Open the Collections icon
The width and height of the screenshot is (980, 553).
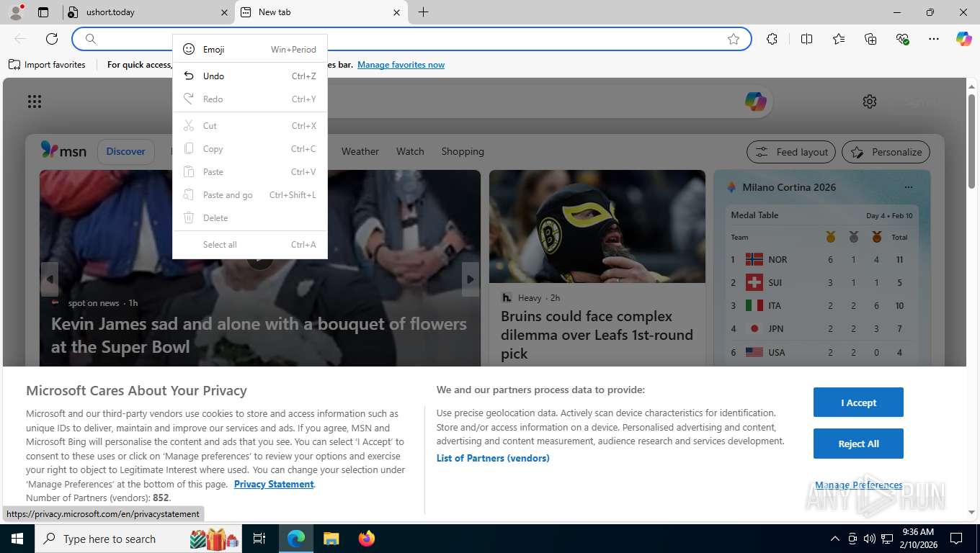(x=870, y=39)
